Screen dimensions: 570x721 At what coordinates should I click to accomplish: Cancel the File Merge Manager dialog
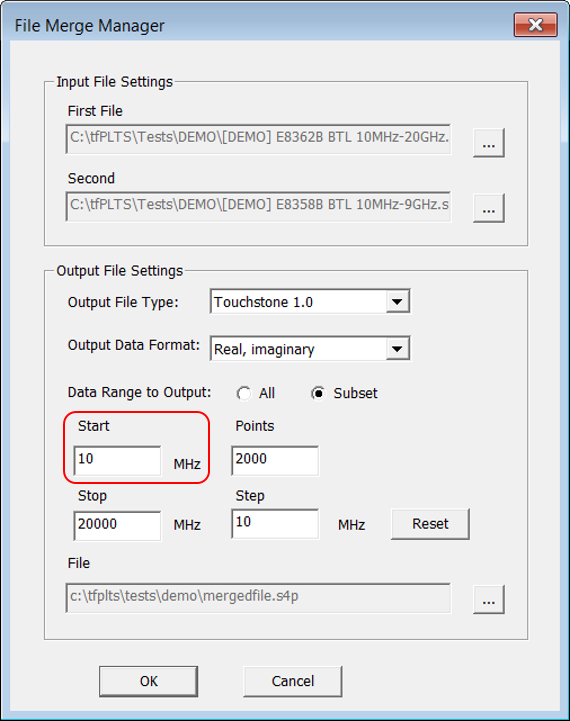click(x=293, y=681)
